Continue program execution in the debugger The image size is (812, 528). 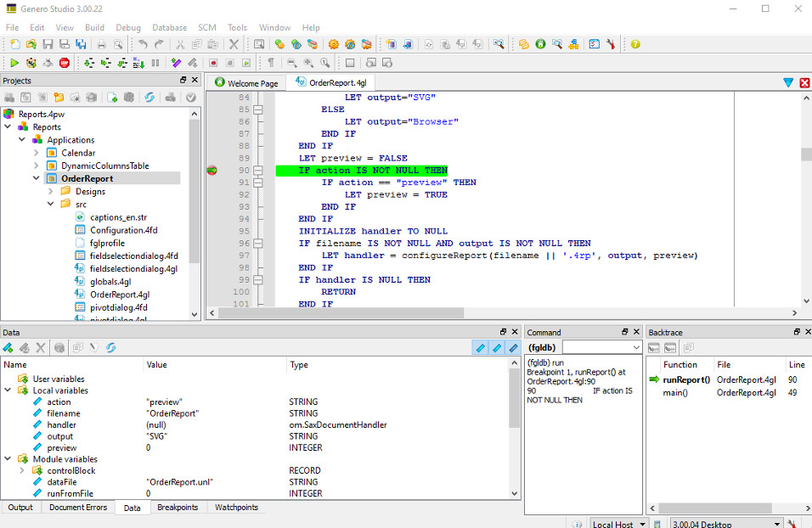pos(14,62)
